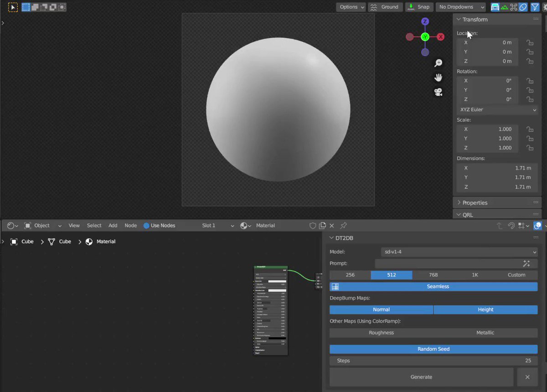
Task: Expand the Properties panel
Action: point(475,202)
